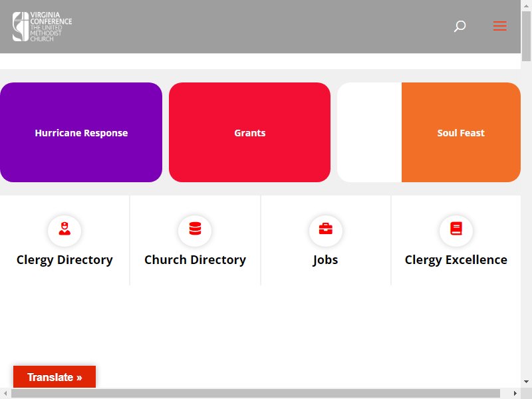Follow the Church Directory text link
This screenshot has width=532, height=399.
tap(195, 259)
